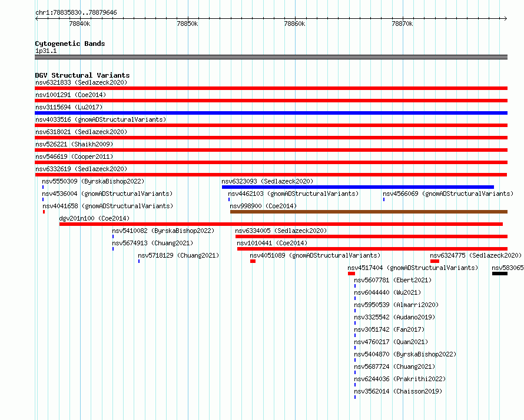
Task: Select nsv4536004 (gnomADStructuralVariants) label
Action: click(107, 194)
